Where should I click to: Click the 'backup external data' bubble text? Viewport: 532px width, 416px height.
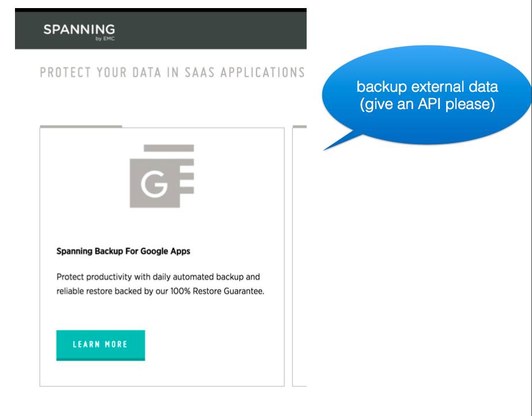click(427, 87)
